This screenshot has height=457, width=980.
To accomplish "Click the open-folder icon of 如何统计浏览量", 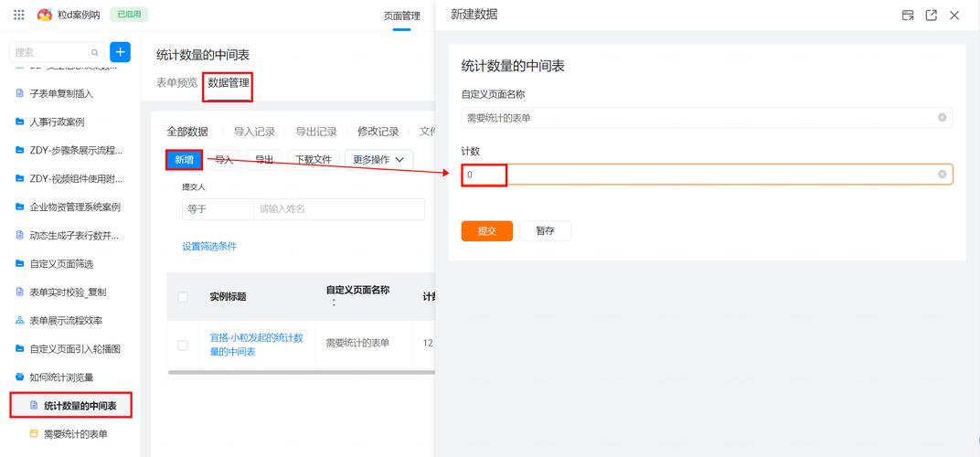I will [x=19, y=377].
